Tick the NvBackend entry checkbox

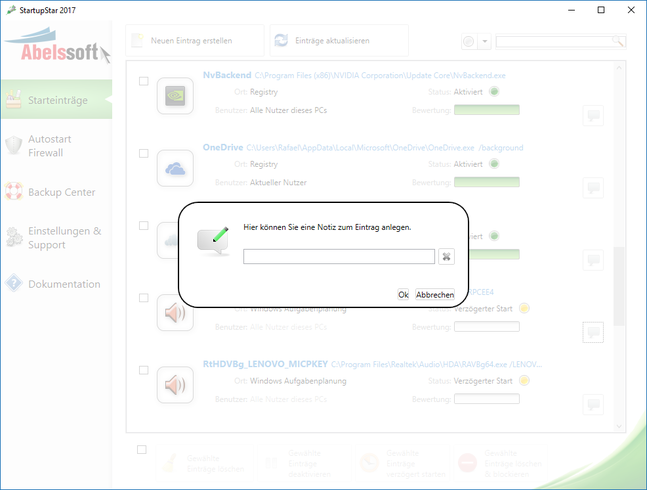coord(144,81)
